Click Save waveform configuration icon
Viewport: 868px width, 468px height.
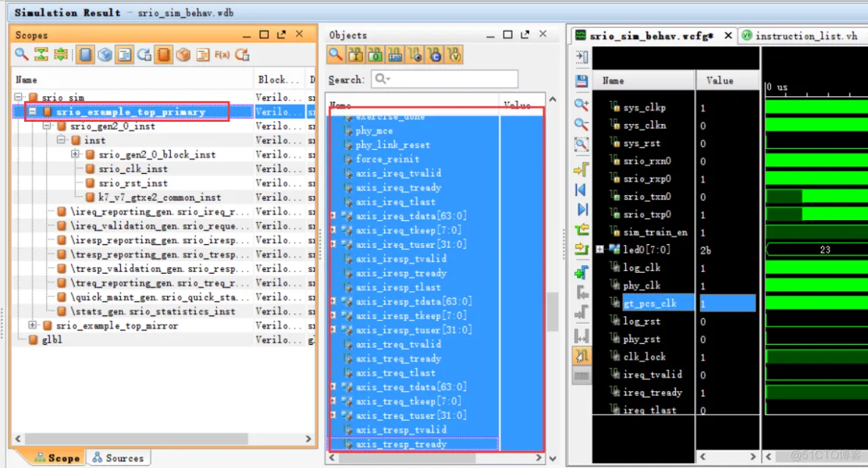(581, 81)
